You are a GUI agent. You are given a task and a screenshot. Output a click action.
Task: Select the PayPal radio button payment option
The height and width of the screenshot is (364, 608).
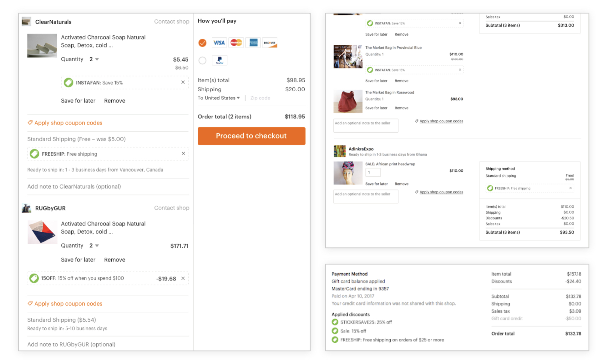[202, 60]
